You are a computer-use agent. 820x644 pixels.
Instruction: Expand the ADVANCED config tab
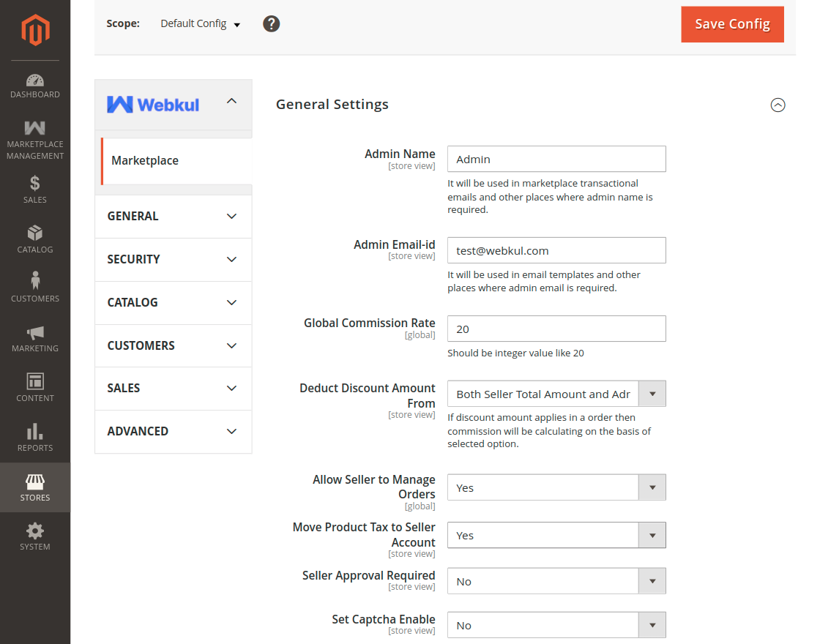[x=174, y=431]
